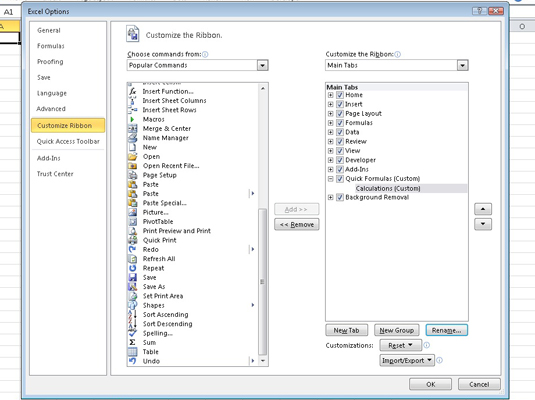Toggle the Data tab checkbox
Screen dimensions: 535x400
(x=340, y=132)
